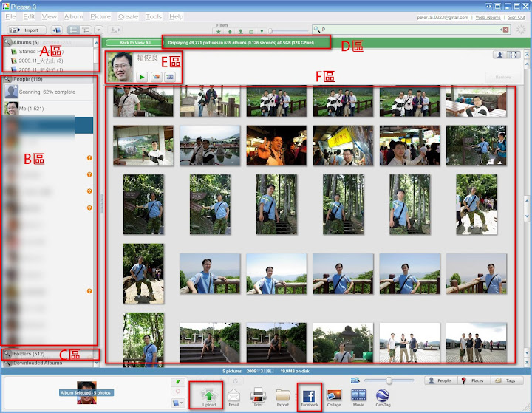Image resolution: width=532 pixels, height=413 pixels.
Task: Show full pictures view toggle at top right
Action: [514, 55]
